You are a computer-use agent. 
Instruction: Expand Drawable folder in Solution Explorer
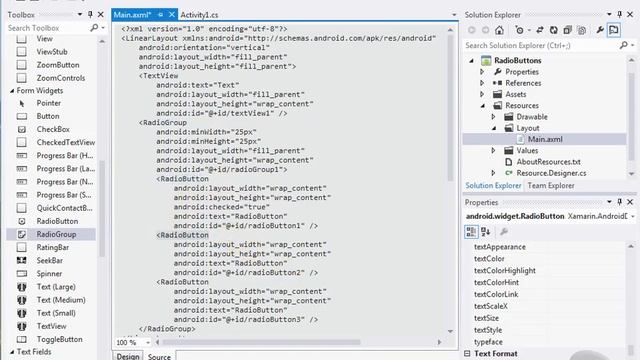493,117
